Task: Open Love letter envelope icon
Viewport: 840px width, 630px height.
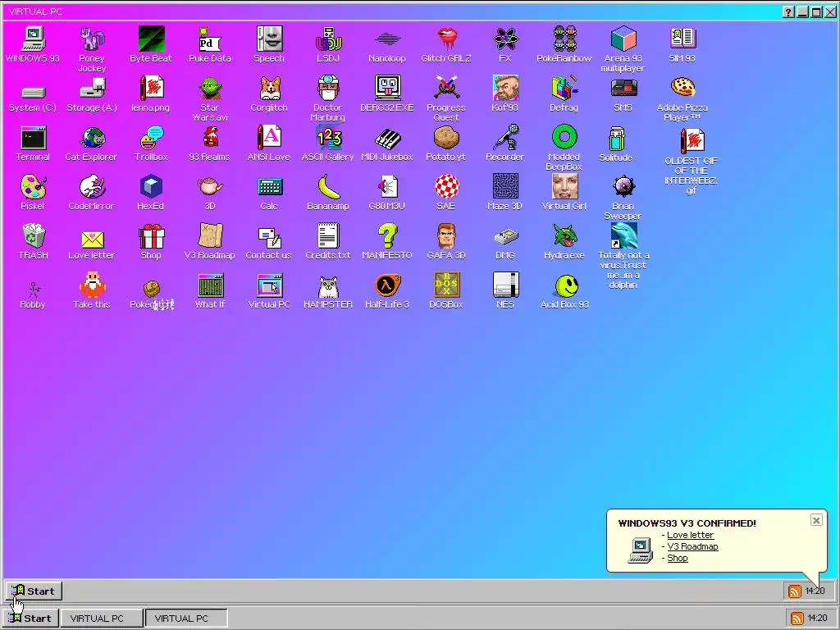Action: tap(92, 240)
